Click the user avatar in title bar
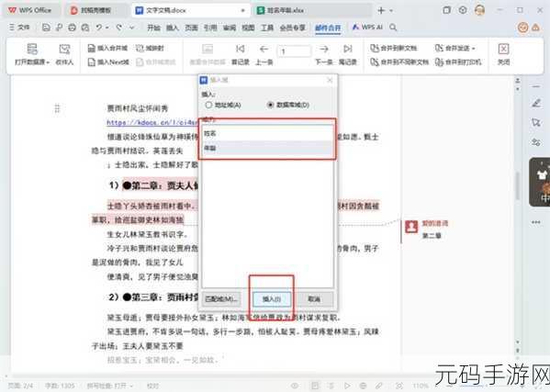The image size is (550, 392). [x=480, y=10]
